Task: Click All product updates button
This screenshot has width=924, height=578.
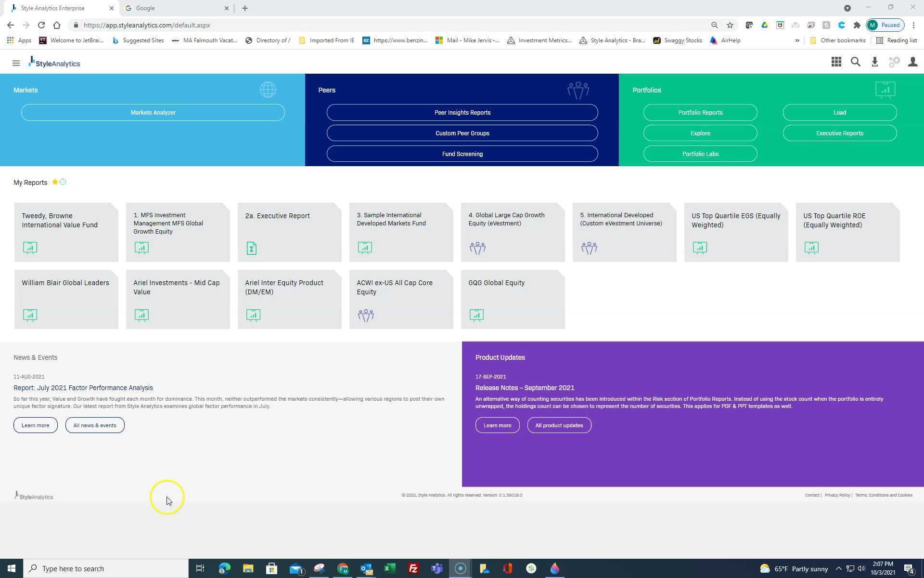Action: pyautogui.click(x=559, y=425)
